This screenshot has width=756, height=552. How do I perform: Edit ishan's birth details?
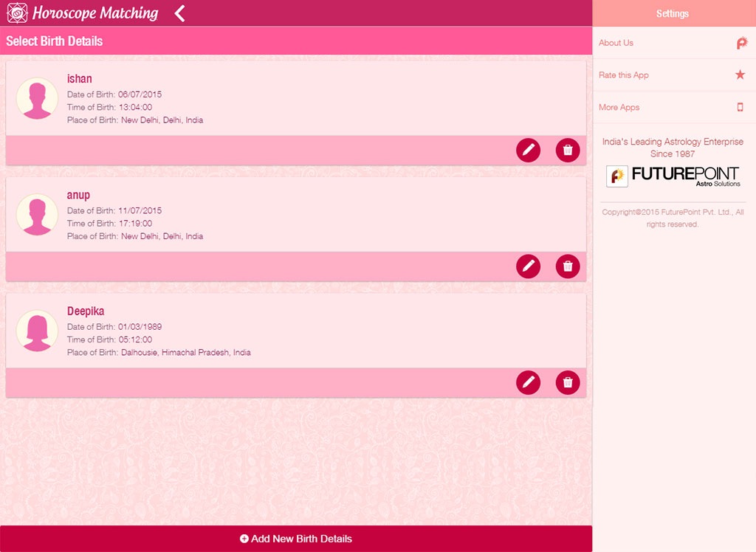click(x=528, y=150)
